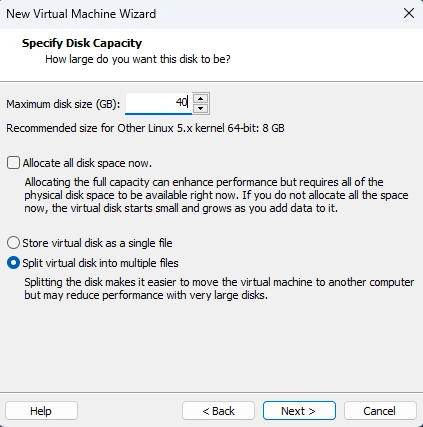
Task: Select the Store virtual disk as single file radio
Action: tap(13, 243)
